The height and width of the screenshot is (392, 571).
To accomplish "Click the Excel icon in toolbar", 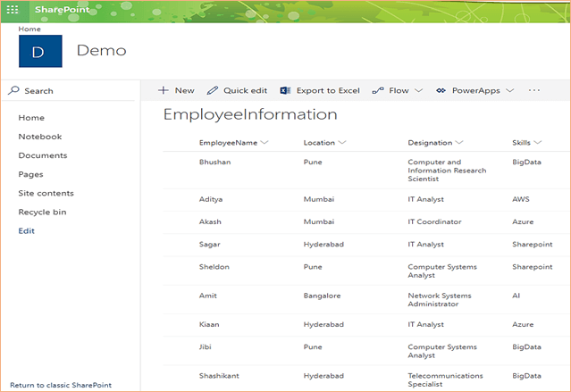I will point(285,90).
